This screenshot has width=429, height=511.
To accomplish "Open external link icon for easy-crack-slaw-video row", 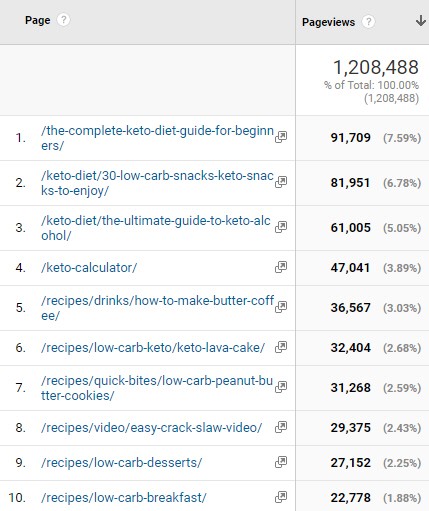I will click(281, 427).
